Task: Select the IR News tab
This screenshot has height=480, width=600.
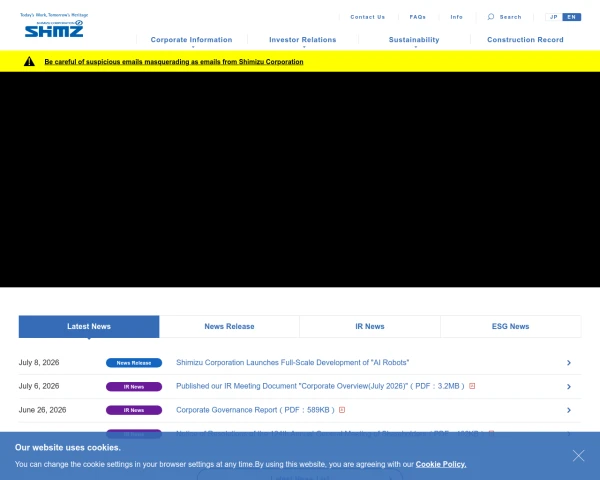Action: coord(370,327)
